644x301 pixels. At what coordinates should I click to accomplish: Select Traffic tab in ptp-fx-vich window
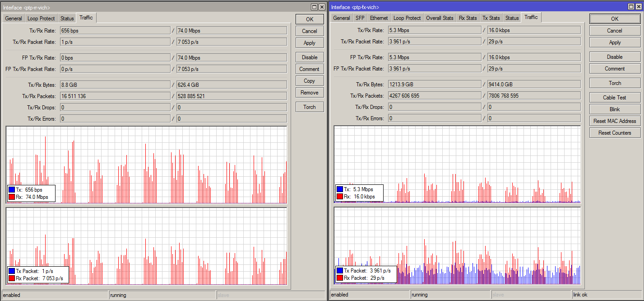[531, 17]
